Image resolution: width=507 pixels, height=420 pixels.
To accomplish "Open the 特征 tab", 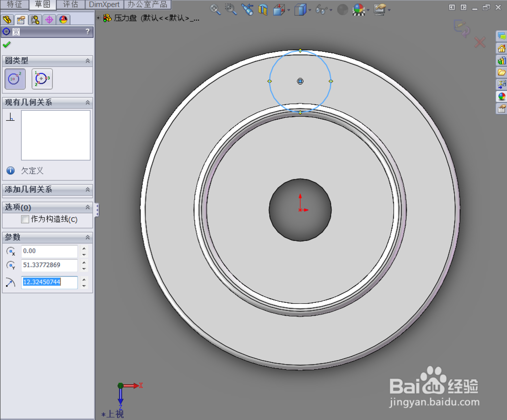I will [15, 5].
